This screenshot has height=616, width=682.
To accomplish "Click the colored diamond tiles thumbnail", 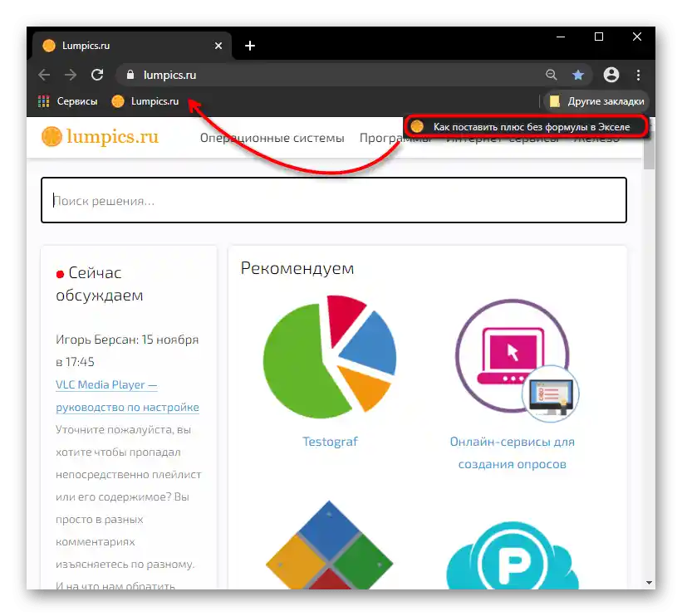I will pyautogui.click(x=329, y=545).
